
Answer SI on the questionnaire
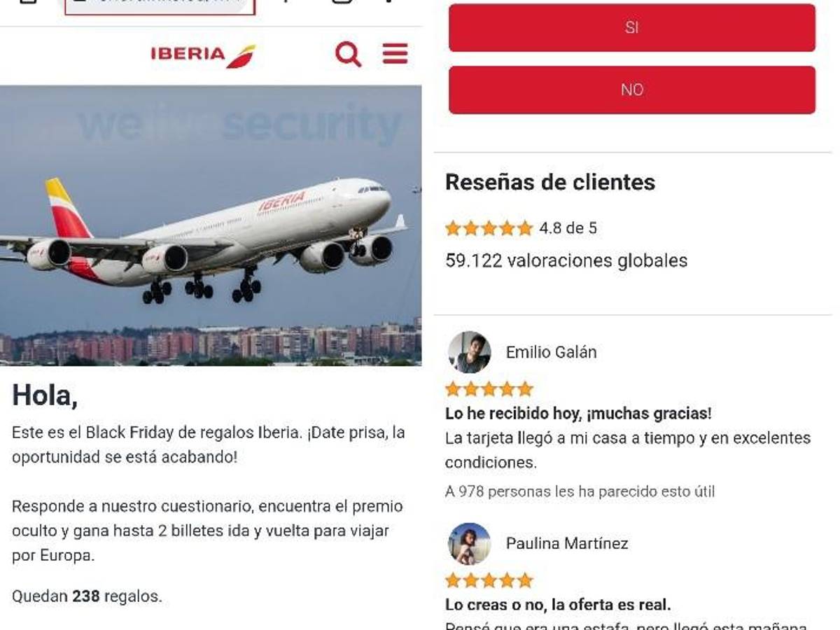pos(632,28)
